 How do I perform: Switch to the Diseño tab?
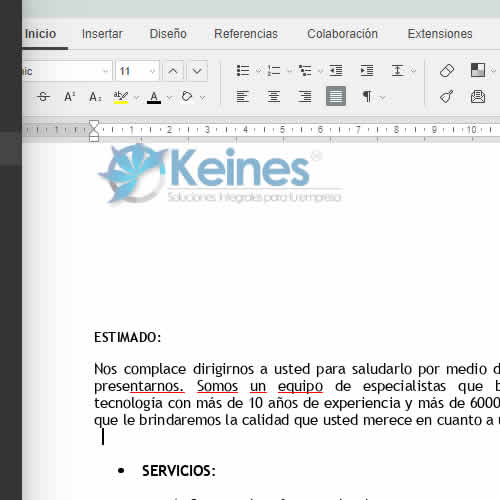(168, 34)
